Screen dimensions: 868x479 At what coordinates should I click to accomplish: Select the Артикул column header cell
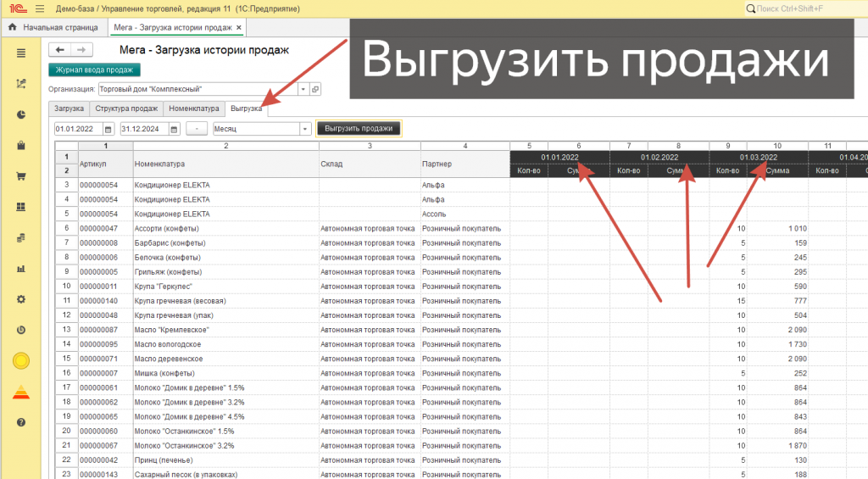106,164
